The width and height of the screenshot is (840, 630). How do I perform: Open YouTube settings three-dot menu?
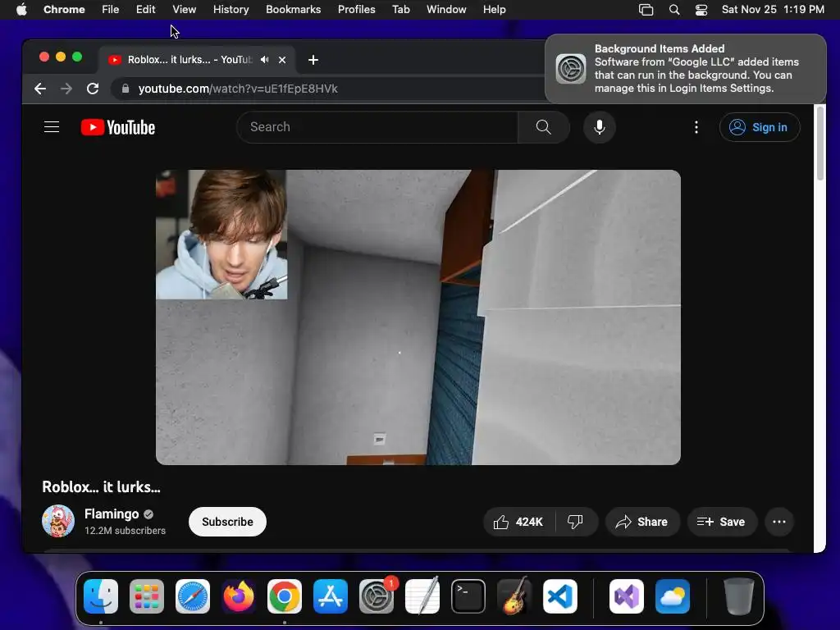pyautogui.click(x=696, y=127)
